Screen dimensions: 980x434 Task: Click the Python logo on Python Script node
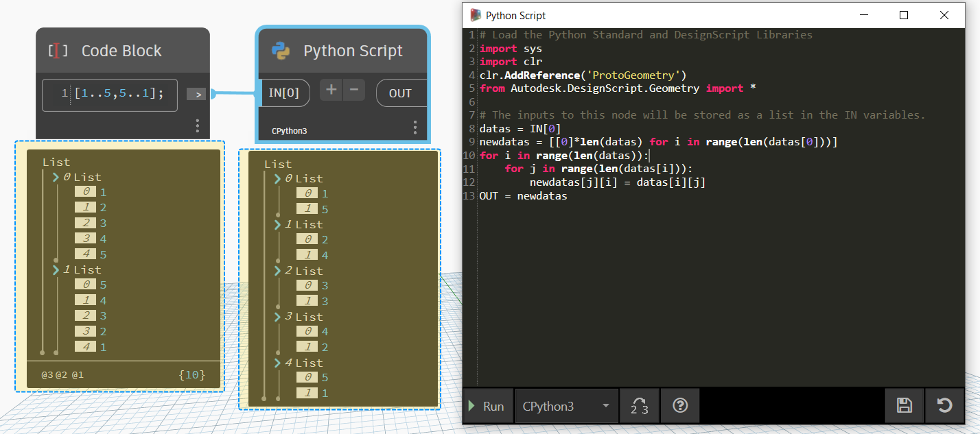coord(281,51)
